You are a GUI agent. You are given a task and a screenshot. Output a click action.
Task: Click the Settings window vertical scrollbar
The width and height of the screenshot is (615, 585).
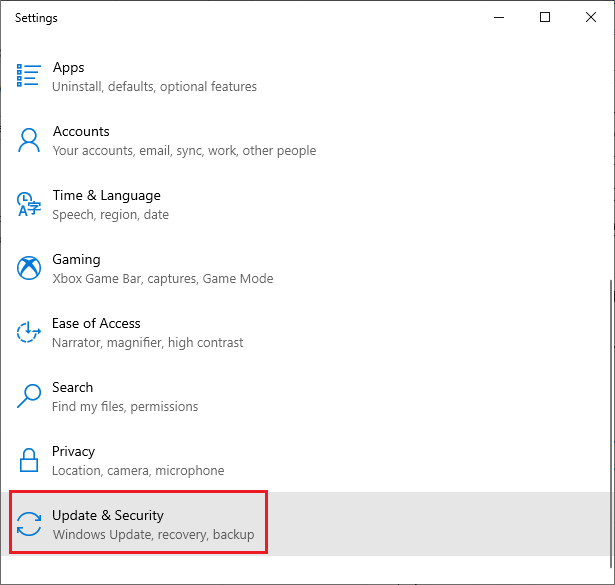(609, 400)
